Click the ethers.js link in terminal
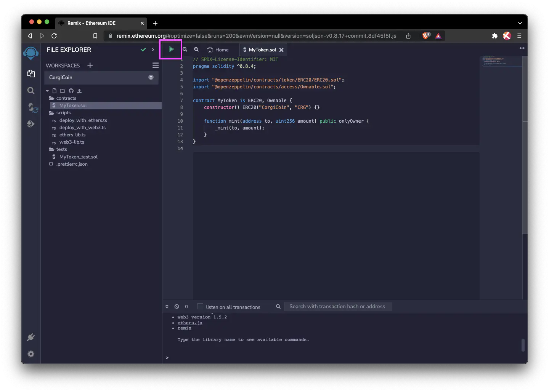The height and width of the screenshot is (392, 549). [x=190, y=323]
